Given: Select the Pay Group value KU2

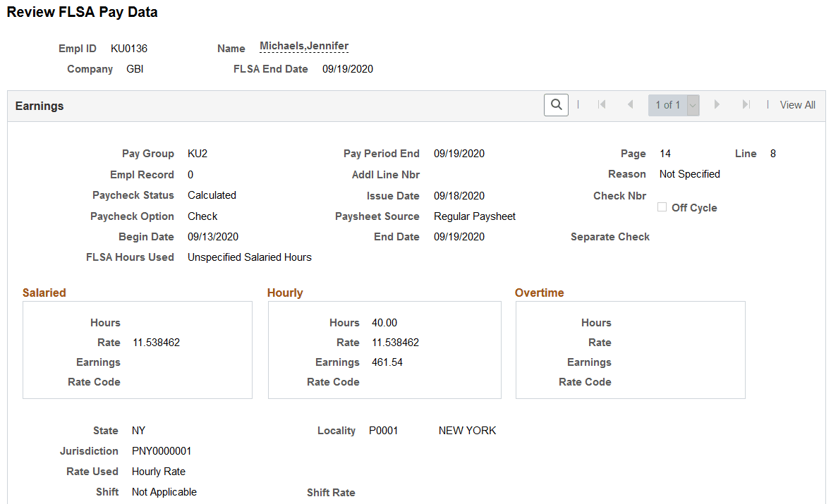Looking at the screenshot, I should pyautogui.click(x=198, y=153).
